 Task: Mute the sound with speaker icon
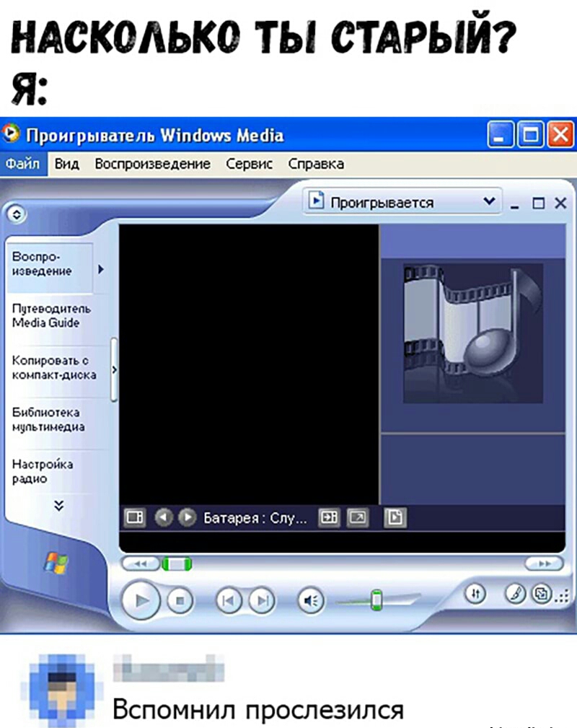pyautogui.click(x=311, y=601)
